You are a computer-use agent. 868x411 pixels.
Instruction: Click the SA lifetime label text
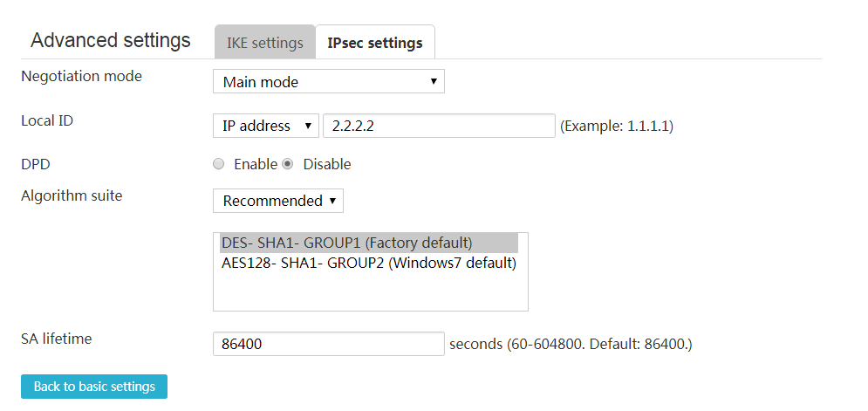[57, 339]
